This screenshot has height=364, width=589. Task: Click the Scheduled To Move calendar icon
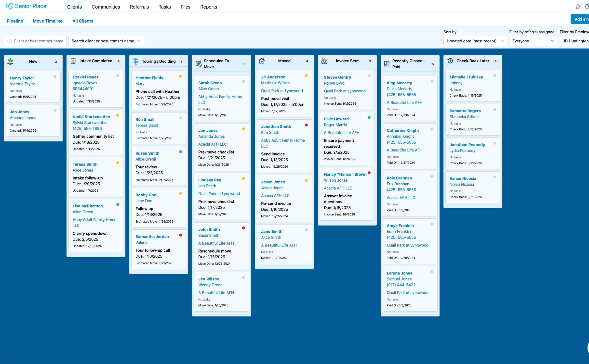click(x=199, y=64)
